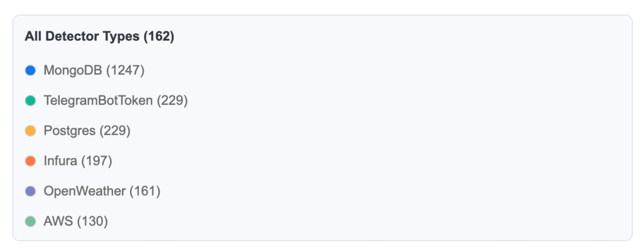The width and height of the screenshot is (644, 248).
Task: Click the (229) count next to Postgres
Action: [x=115, y=131]
